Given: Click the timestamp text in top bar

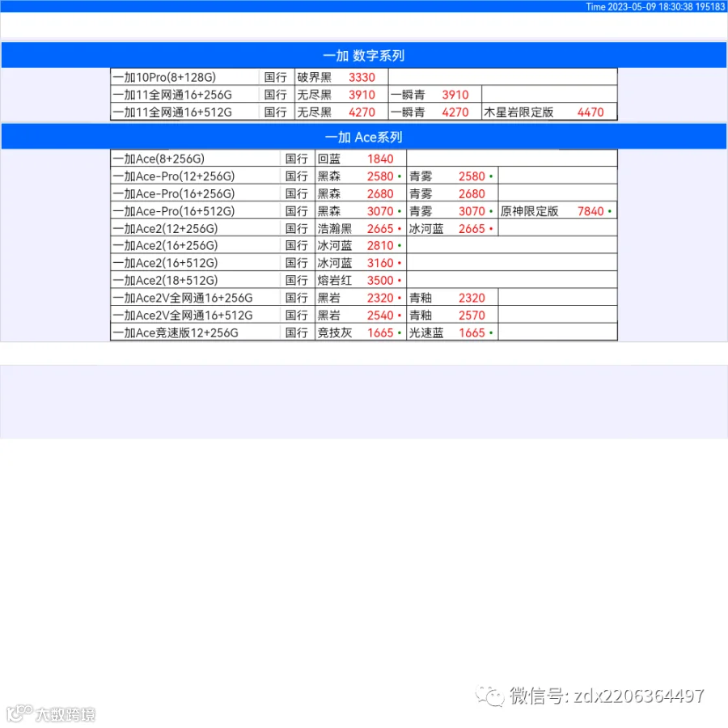Looking at the screenshot, I should coord(655,6).
